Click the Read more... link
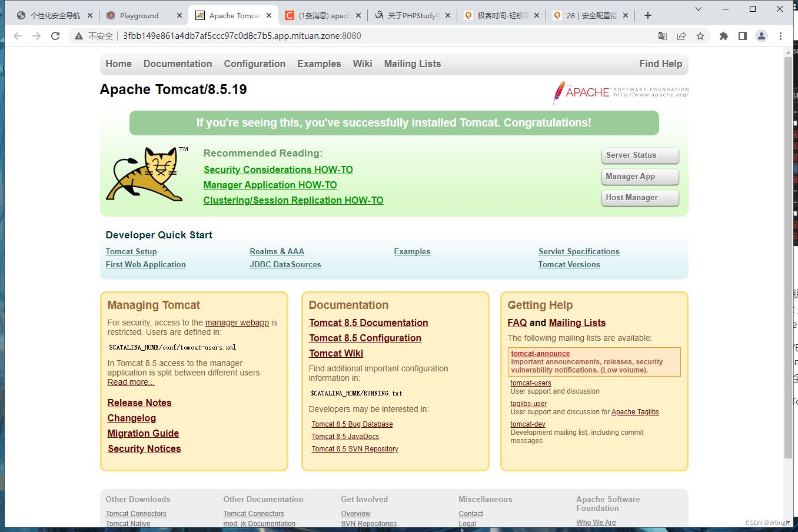 [131, 382]
